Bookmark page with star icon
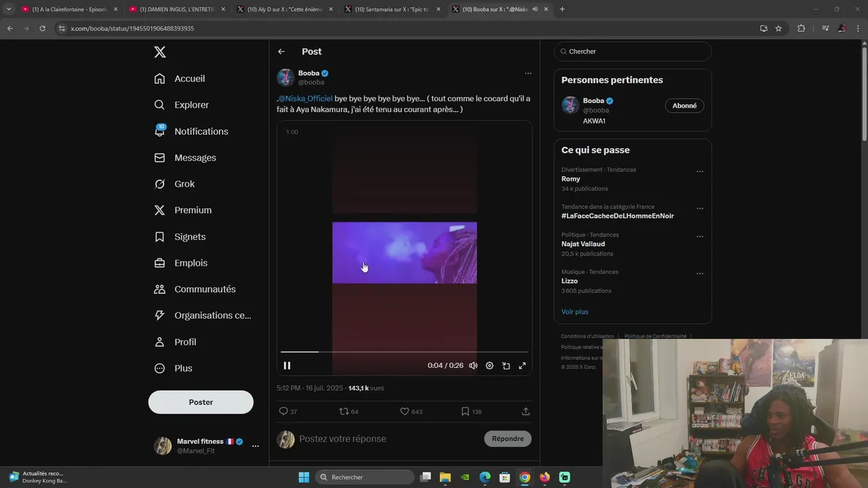Screen dimensions: 868x488 [778, 28]
